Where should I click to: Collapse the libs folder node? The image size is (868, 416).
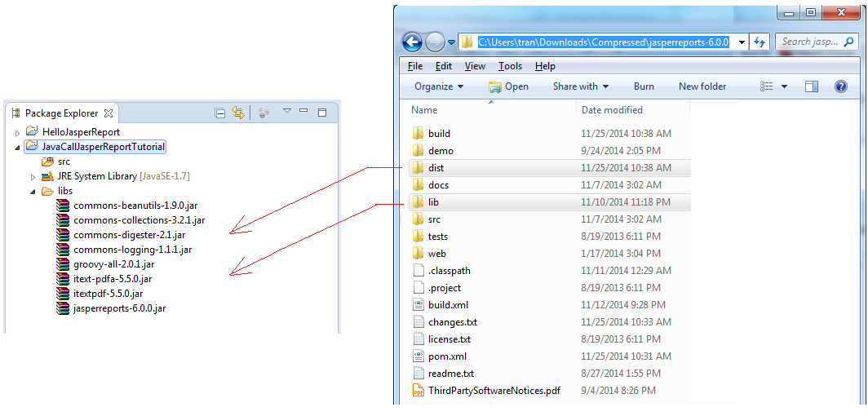32,192
